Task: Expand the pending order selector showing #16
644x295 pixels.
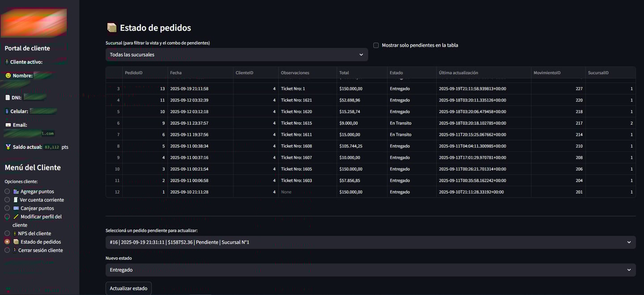Action: (370, 242)
